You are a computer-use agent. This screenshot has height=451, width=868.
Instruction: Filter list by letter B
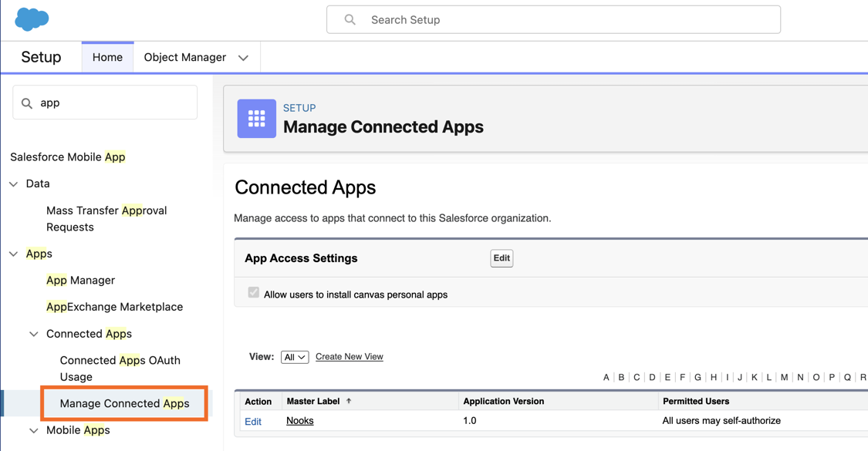pyautogui.click(x=621, y=378)
